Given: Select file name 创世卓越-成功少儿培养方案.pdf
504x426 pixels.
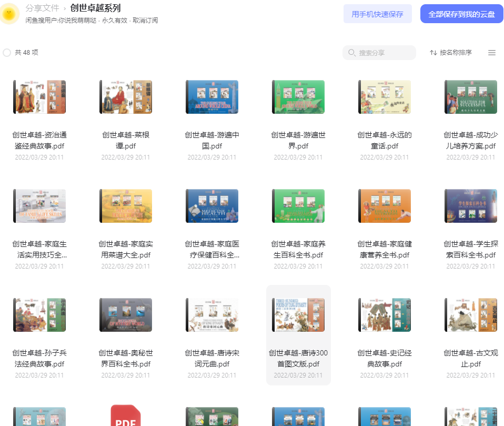Looking at the screenshot, I should pos(471,140).
